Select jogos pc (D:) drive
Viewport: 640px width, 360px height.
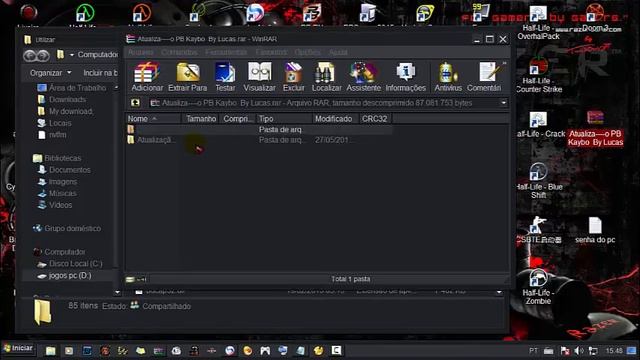click(64, 276)
